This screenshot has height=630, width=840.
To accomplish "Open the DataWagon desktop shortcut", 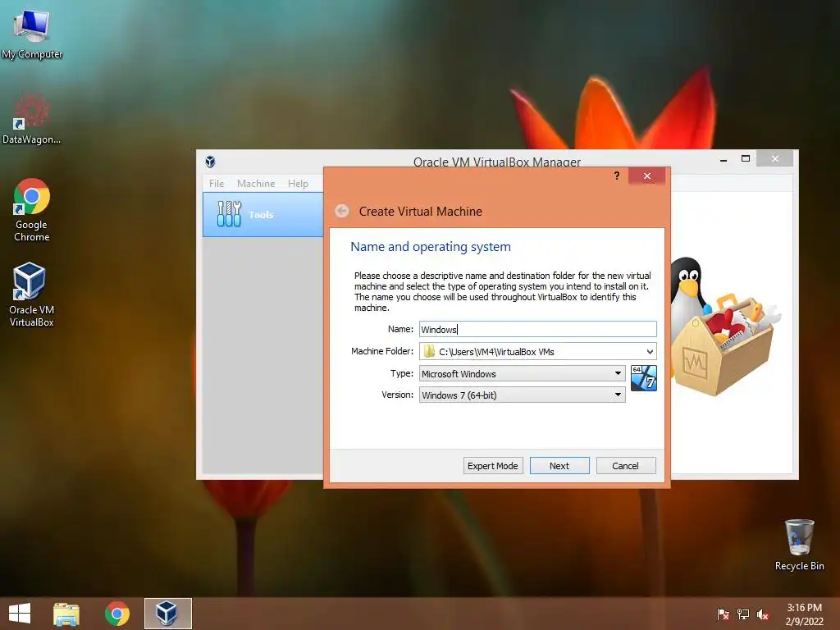I will click(32, 119).
